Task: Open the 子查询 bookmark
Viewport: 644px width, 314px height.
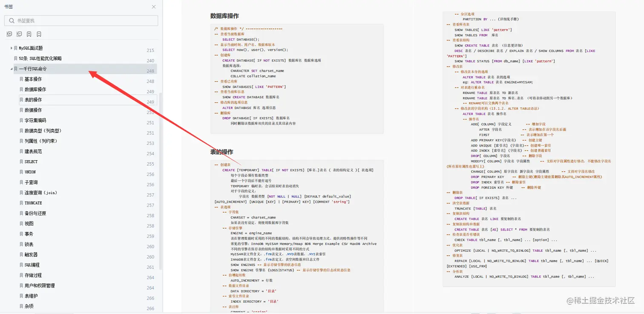Action: tap(31, 182)
